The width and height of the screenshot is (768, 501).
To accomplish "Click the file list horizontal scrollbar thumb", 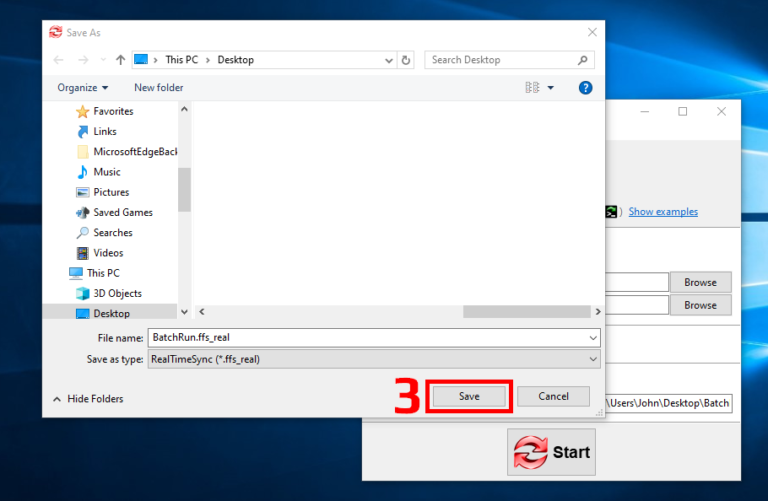I will [x=527, y=311].
